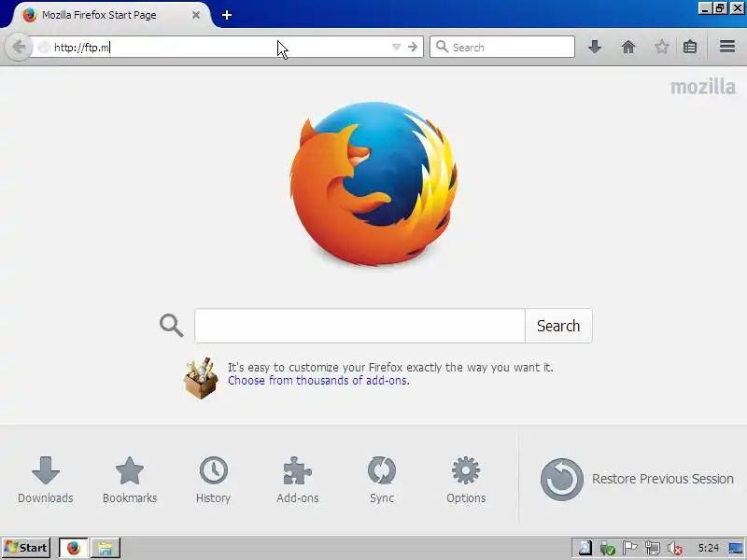The height and width of the screenshot is (560, 747).
Task: Open a new tab with plus button
Action: coord(227,15)
